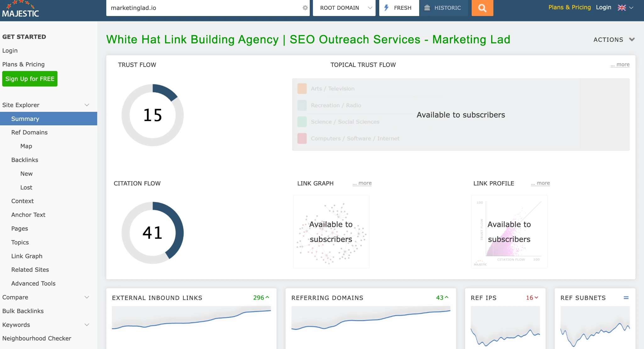Open search settings gear icon

click(x=305, y=8)
